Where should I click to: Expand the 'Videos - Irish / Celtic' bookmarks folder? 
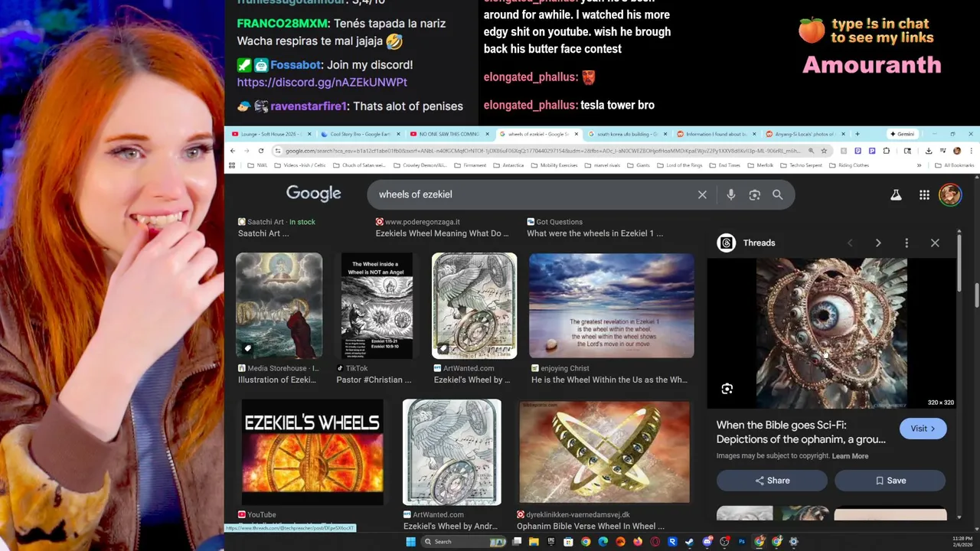pos(302,165)
